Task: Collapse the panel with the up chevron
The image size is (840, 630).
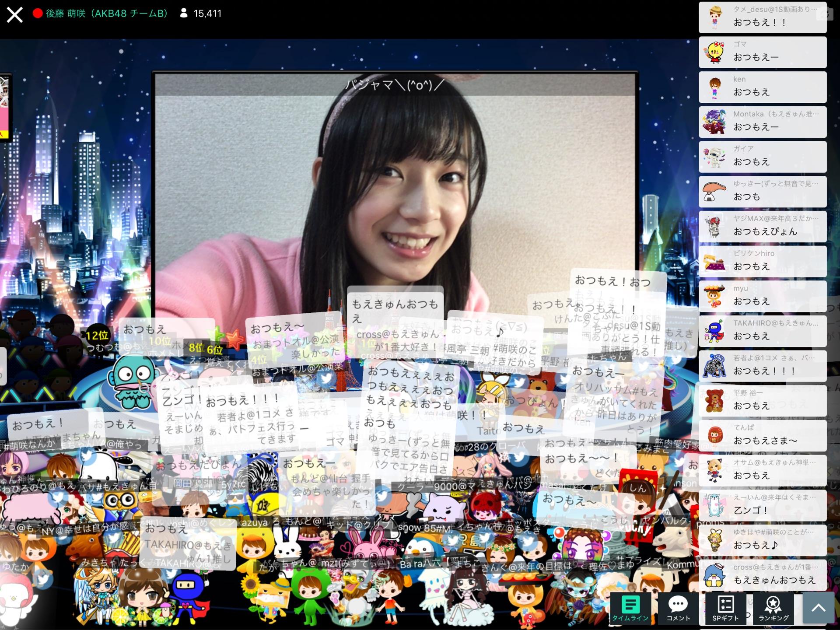Action: (x=819, y=608)
